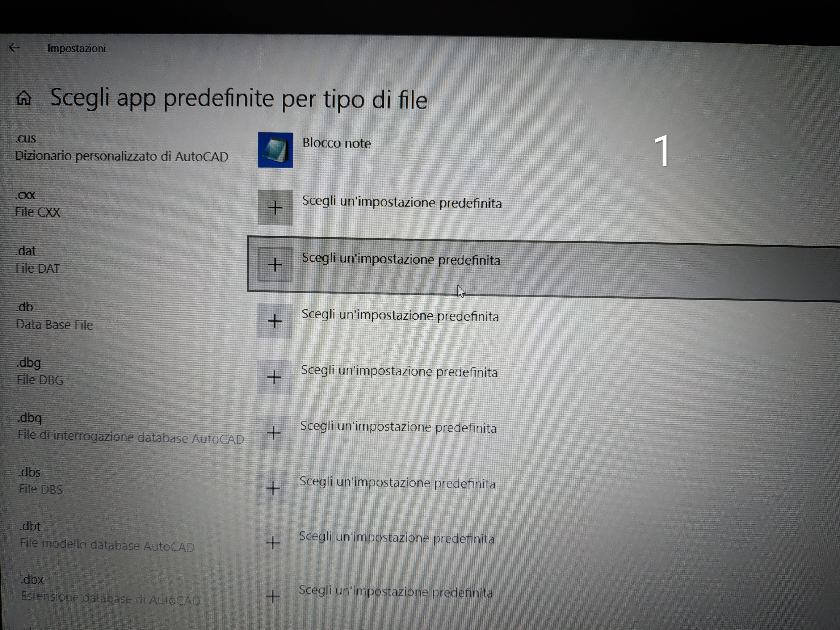Viewport: 840px width, 630px height.
Task: Click the Blocco note app icon for .cus
Action: tap(275, 150)
